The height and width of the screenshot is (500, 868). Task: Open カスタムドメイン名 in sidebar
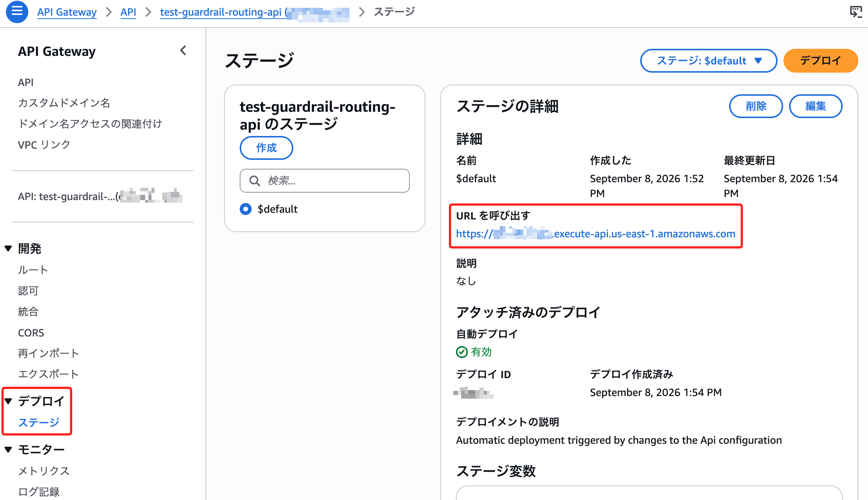64,103
